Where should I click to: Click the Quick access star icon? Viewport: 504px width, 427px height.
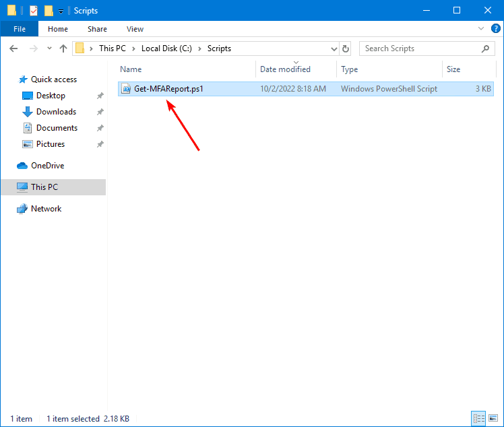point(23,79)
